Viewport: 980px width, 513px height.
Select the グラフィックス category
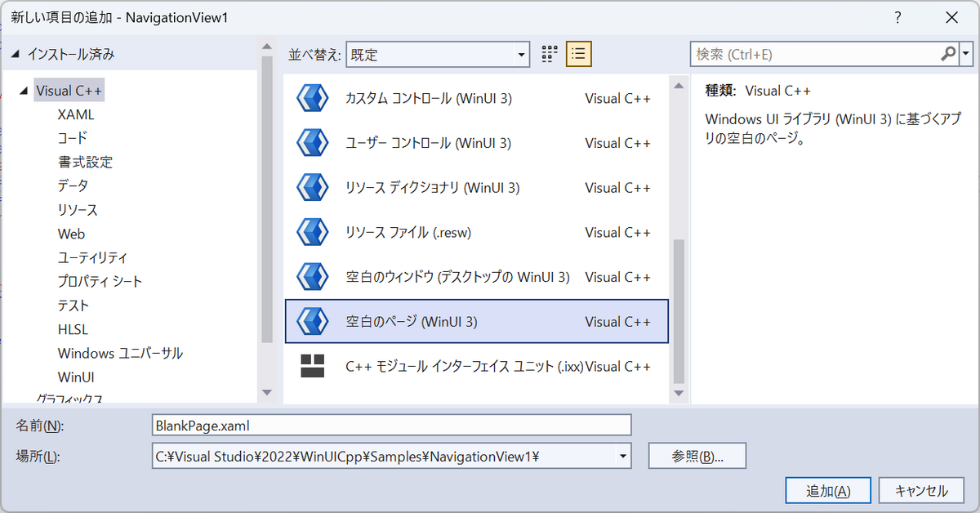point(69,399)
